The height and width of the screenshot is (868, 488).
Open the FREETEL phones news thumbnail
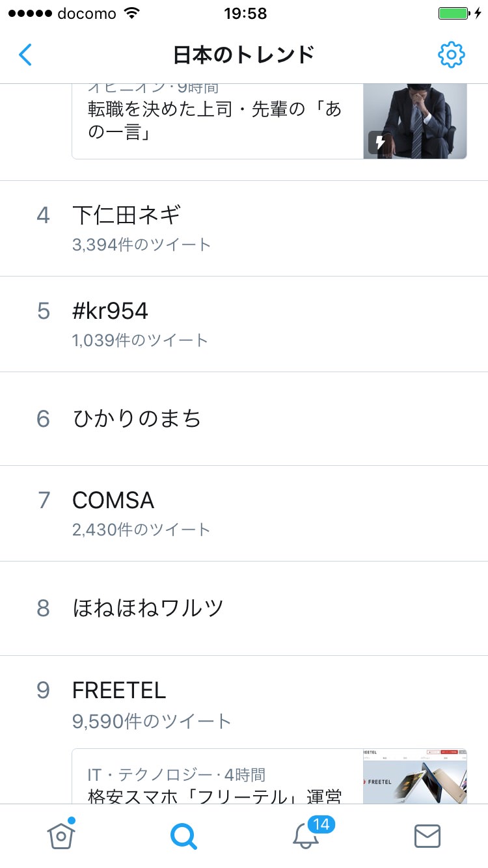tap(414, 777)
